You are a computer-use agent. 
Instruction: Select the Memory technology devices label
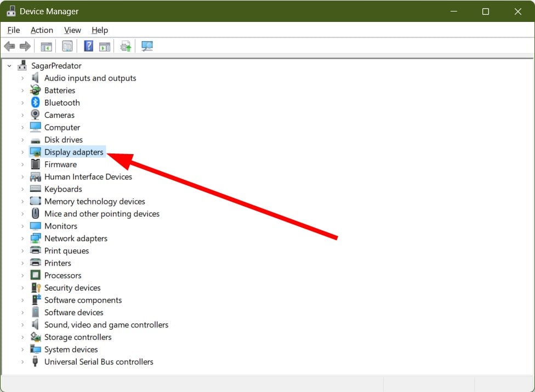tap(94, 201)
